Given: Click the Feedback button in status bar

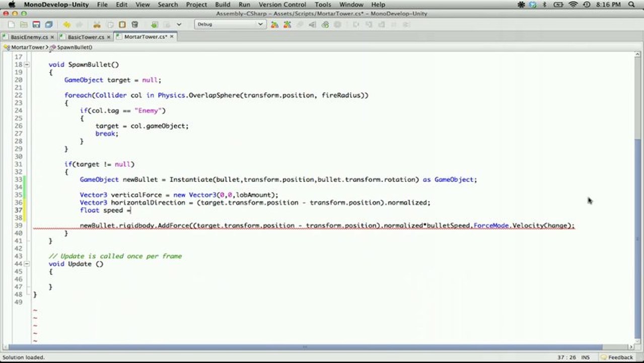Looking at the screenshot, I should tap(617, 357).
